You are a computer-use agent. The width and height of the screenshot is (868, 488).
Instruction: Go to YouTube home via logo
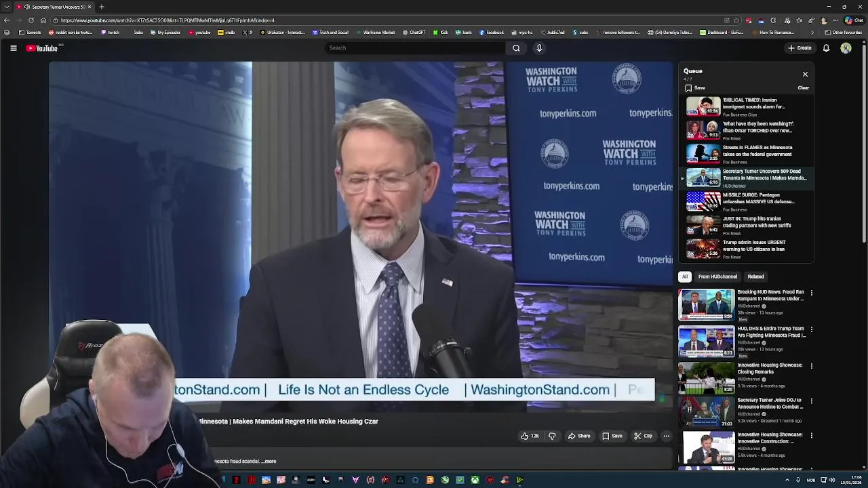[42, 48]
